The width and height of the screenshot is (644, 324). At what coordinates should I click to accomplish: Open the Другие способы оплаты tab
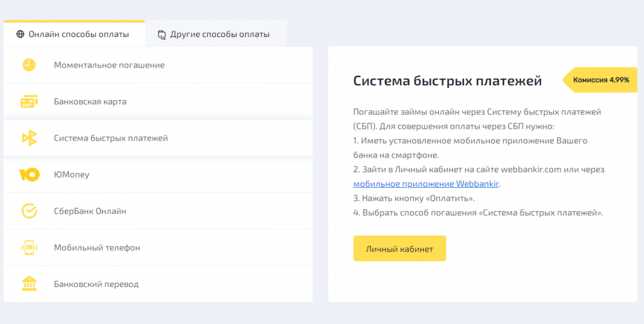click(216, 34)
